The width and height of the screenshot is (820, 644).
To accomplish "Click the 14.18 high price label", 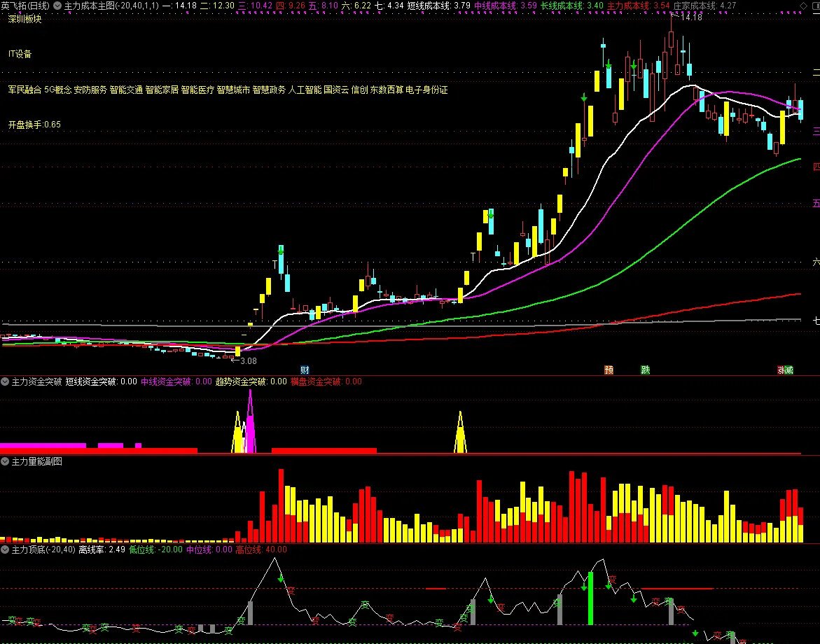I will (690, 17).
